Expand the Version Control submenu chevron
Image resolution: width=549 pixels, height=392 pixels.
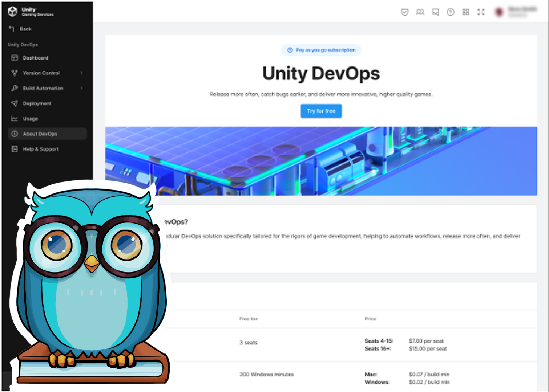click(x=81, y=73)
